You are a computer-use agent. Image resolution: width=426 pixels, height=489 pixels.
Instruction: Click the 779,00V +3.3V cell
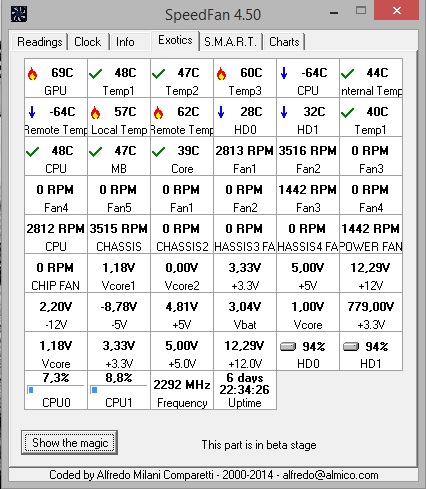371,312
